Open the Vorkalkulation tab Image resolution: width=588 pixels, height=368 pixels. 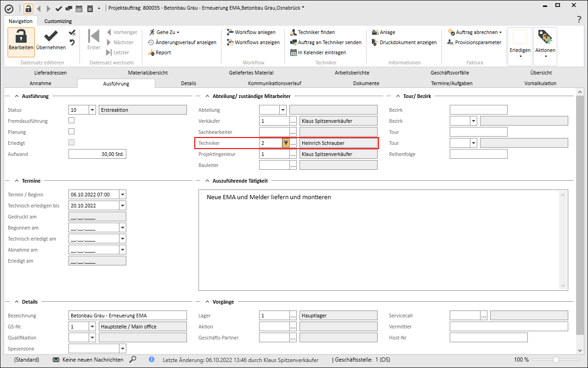[540, 83]
